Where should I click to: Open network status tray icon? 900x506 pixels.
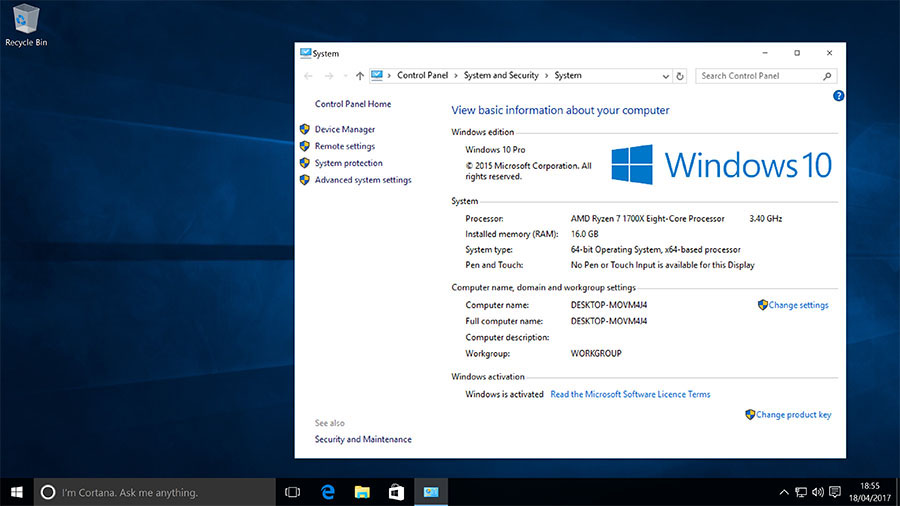[801, 492]
